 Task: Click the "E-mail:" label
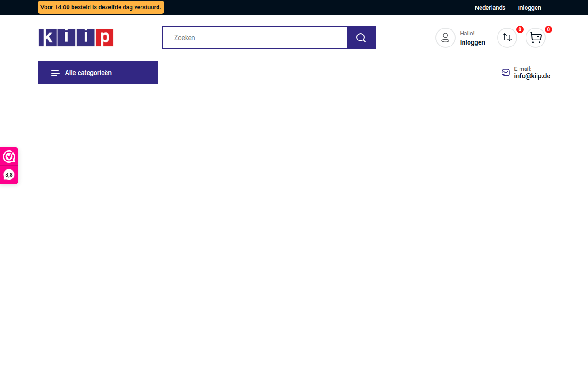pos(523,69)
